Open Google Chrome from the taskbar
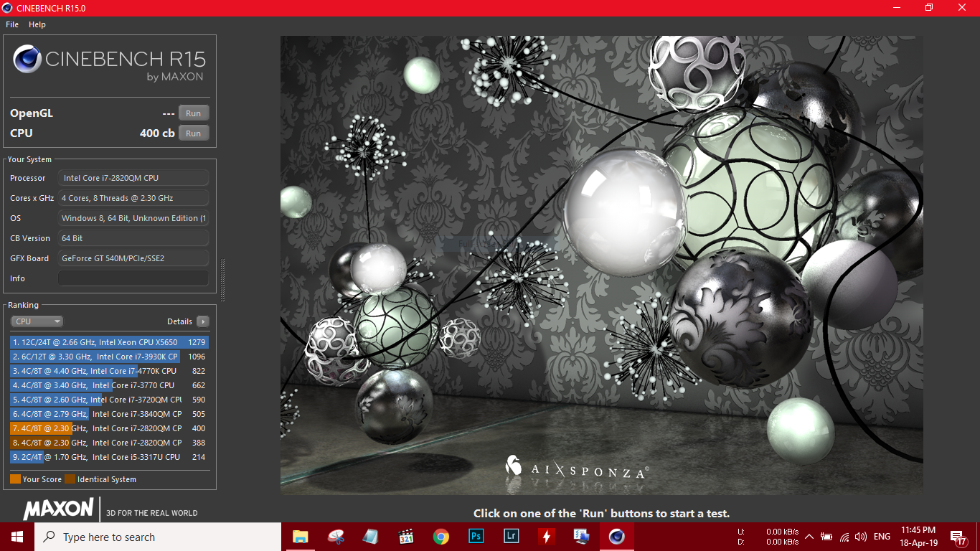This screenshot has height=551, width=980. coord(441,537)
